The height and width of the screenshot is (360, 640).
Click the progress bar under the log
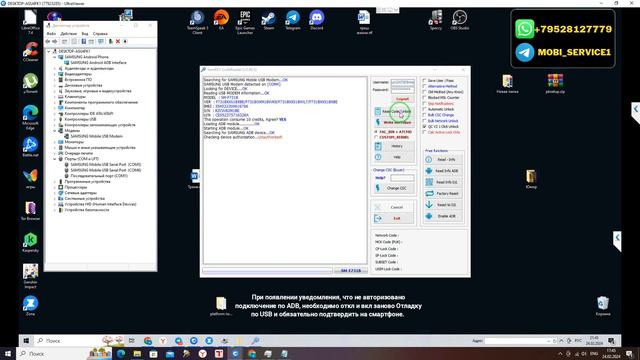267,271
